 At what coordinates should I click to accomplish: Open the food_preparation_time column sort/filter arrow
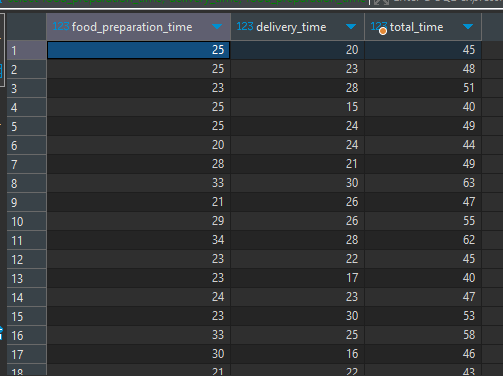[x=217, y=27]
